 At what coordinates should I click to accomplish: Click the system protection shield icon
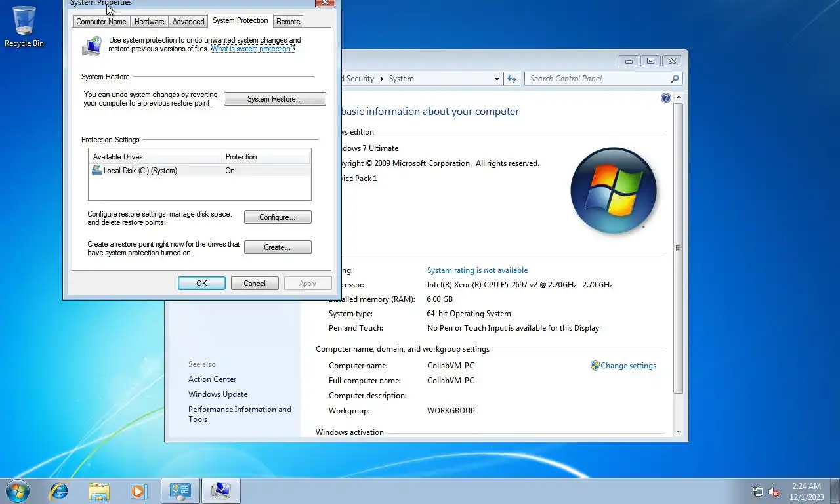click(92, 45)
